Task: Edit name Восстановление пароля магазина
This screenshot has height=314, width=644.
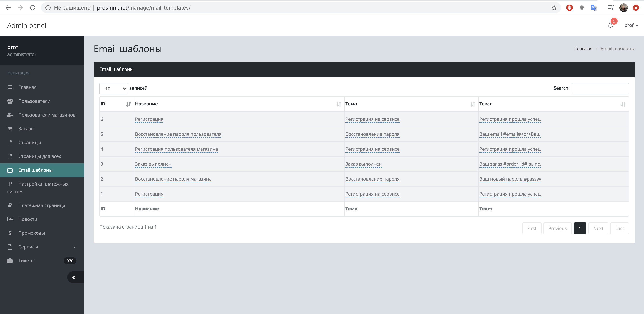Action: click(x=173, y=179)
